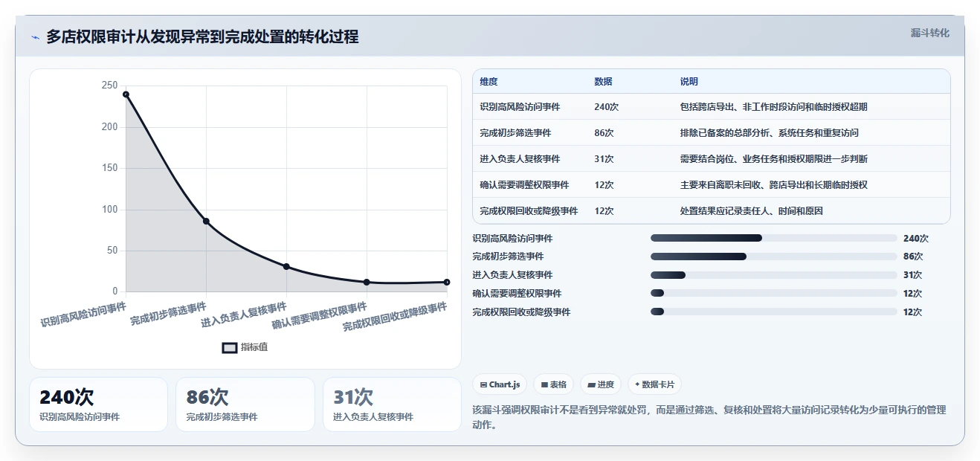The width and height of the screenshot is (980, 461).
Task: Click table value 31次
Action: [x=605, y=159]
